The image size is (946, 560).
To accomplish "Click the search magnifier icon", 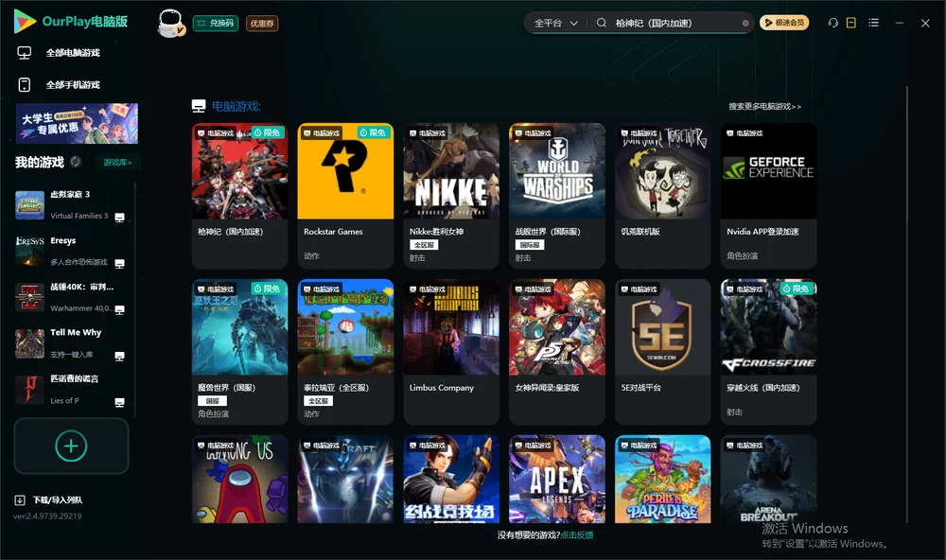I will (x=601, y=23).
